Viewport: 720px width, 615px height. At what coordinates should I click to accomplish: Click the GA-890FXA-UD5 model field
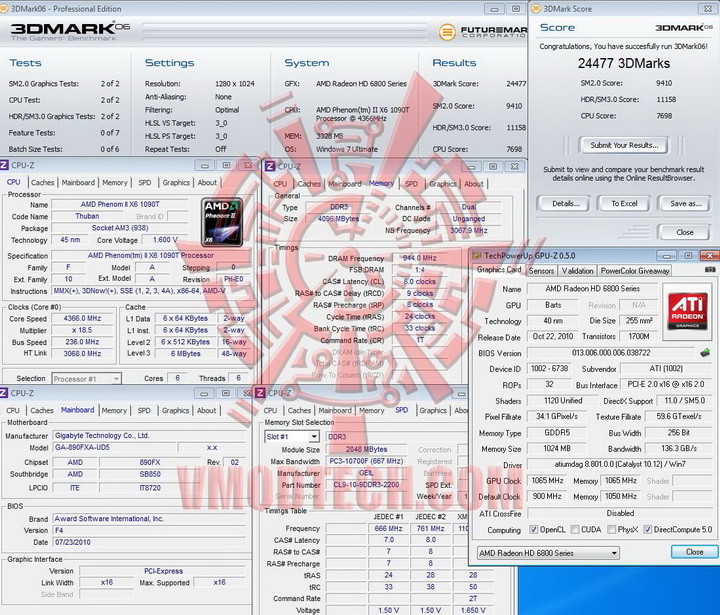coord(114,447)
